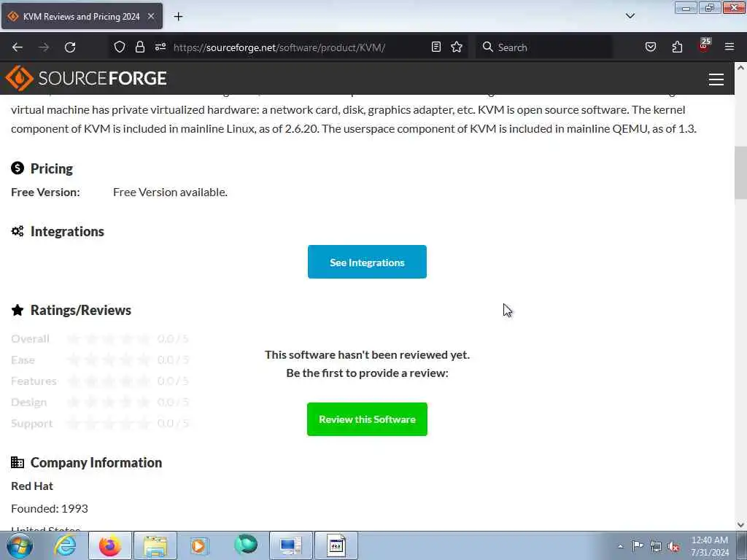Open the Pocket save icon

pos(651,47)
